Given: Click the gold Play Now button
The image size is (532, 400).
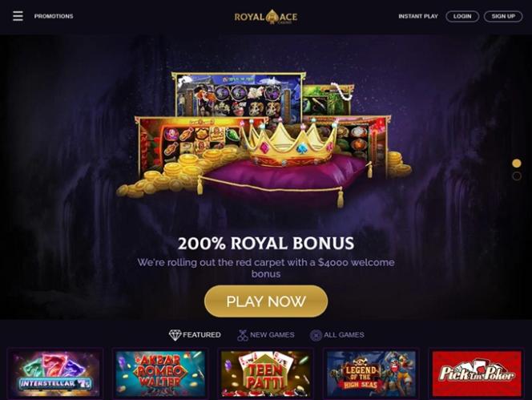Looking at the screenshot, I should point(266,301).
